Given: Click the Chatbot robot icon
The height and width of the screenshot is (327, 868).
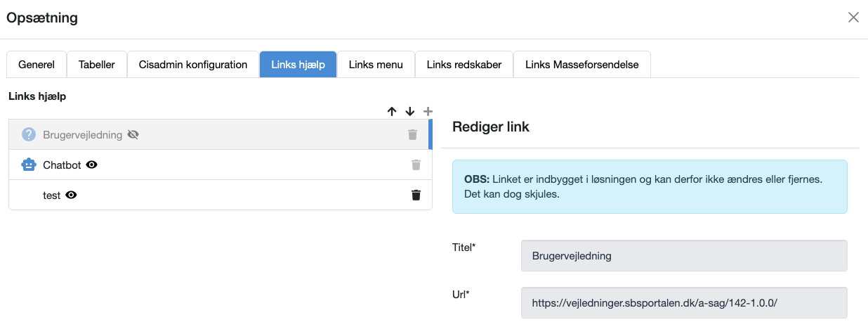Looking at the screenshot, I should click(29, 165).
